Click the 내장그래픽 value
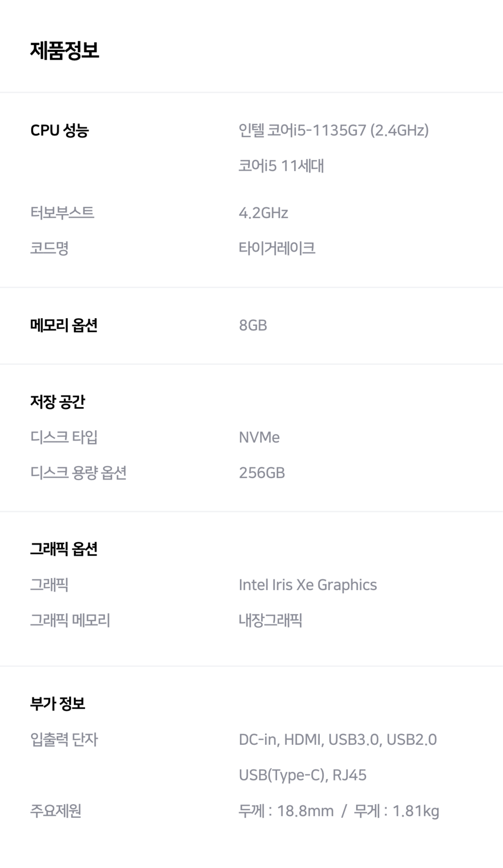The height and width of the screenshot is (868, 503). pyautogui.click(x=270, y=620)
